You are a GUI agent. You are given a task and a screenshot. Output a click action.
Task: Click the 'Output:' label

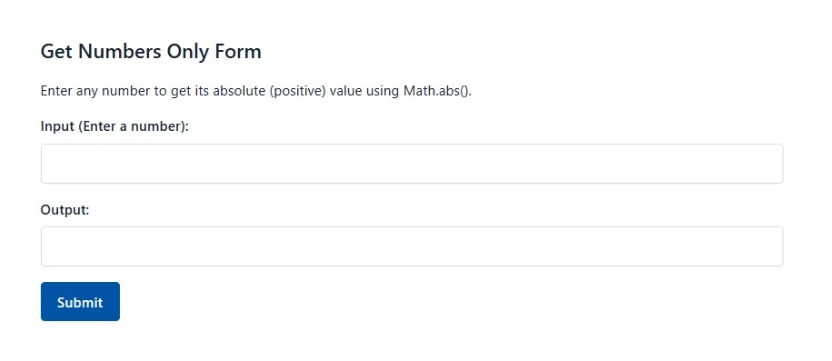click(x=65, y=210)
